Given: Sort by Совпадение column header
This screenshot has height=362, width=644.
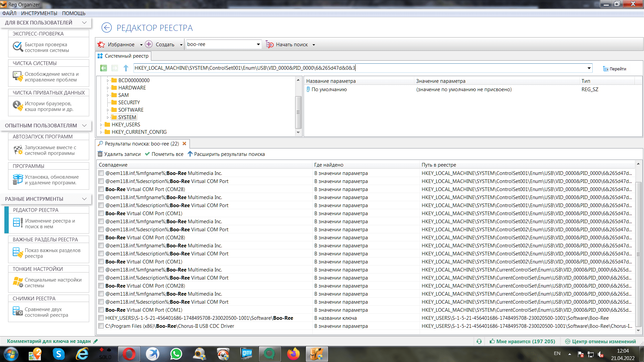Looking at the screenshot, I should (205, 165).
